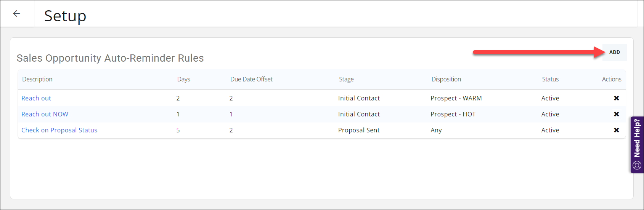Select the 'Prospect - WARM' disposition cell

(x=456, y=98)
